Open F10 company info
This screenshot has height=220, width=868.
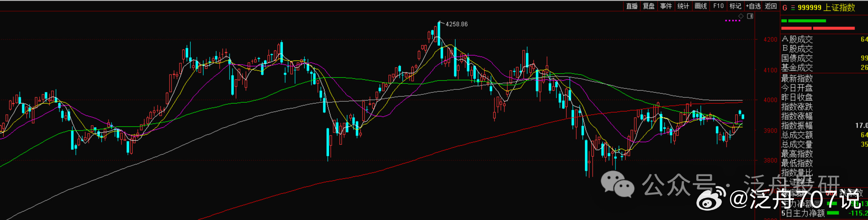point(718,6)
